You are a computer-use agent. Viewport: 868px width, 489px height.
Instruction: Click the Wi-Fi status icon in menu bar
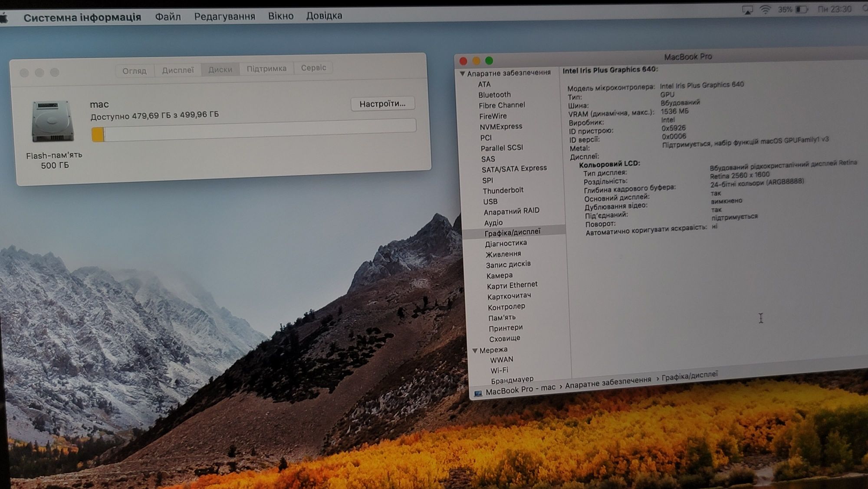tap(765, 10)
